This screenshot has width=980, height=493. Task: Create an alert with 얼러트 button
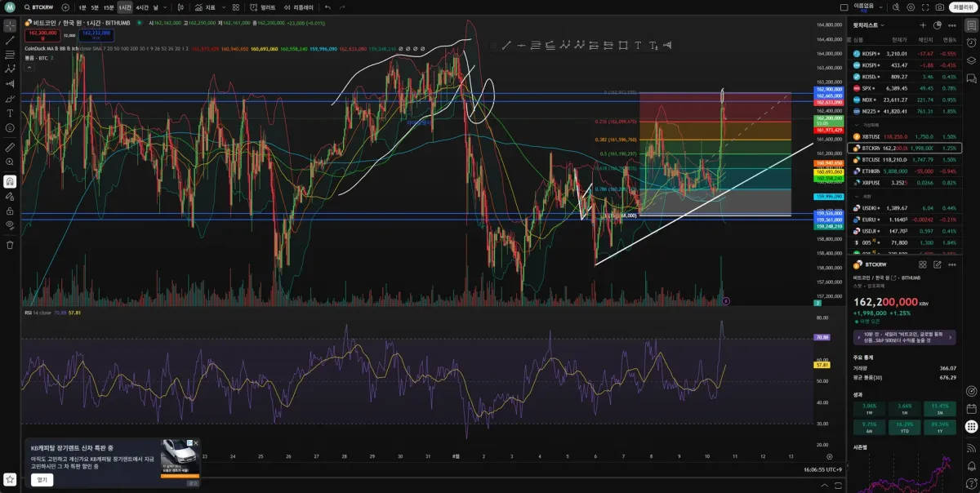(x=263, y=7)
